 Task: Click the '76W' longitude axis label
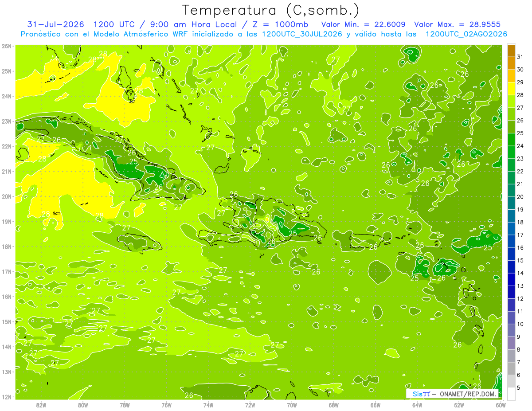(x=166, y=405)
